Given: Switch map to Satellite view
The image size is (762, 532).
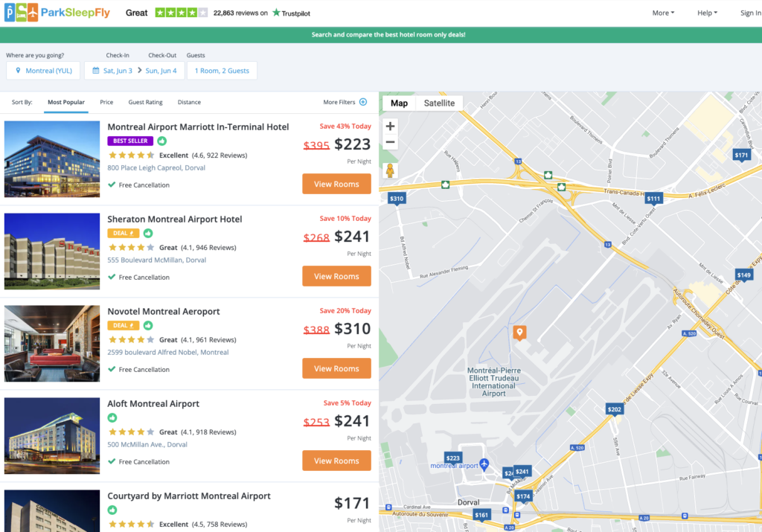Looking at the screenshot, I should pyautogui.click(x=439, y=103).
